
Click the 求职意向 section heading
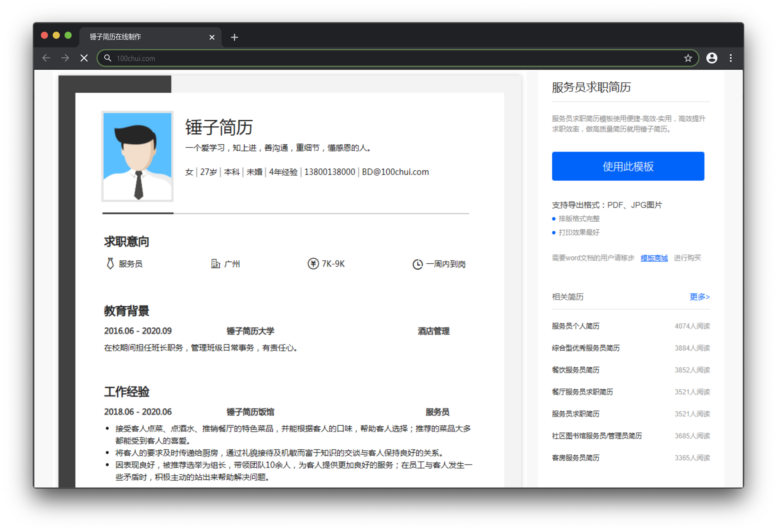click(x=126, y=242)
